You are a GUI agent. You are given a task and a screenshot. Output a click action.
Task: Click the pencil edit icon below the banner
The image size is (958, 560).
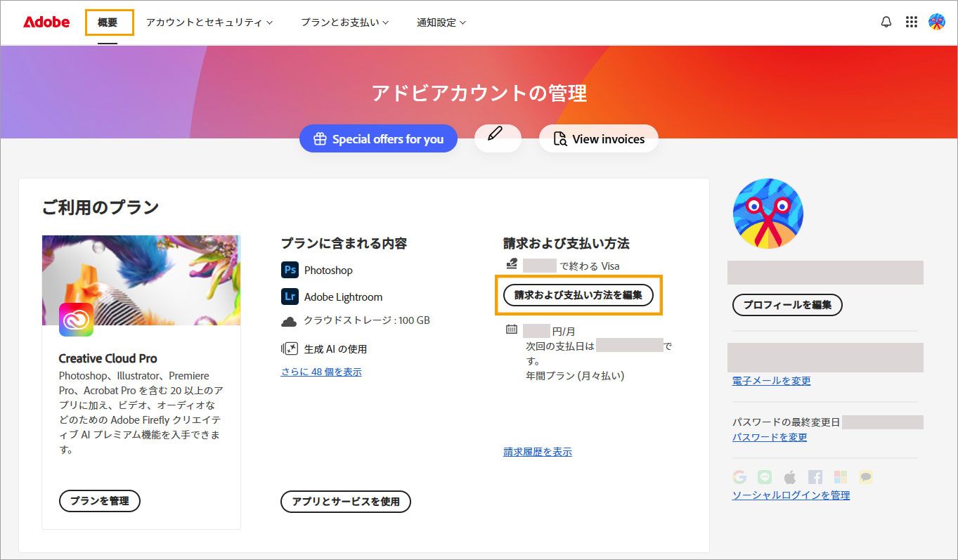(x=498, y=138)
